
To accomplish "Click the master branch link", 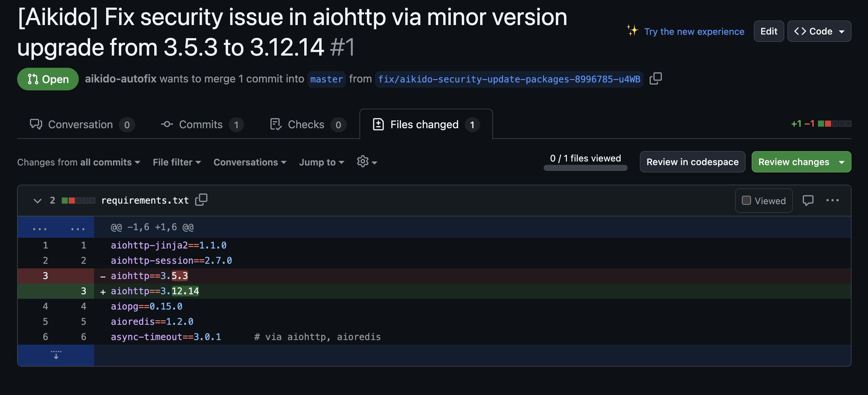I will point(326,79).
